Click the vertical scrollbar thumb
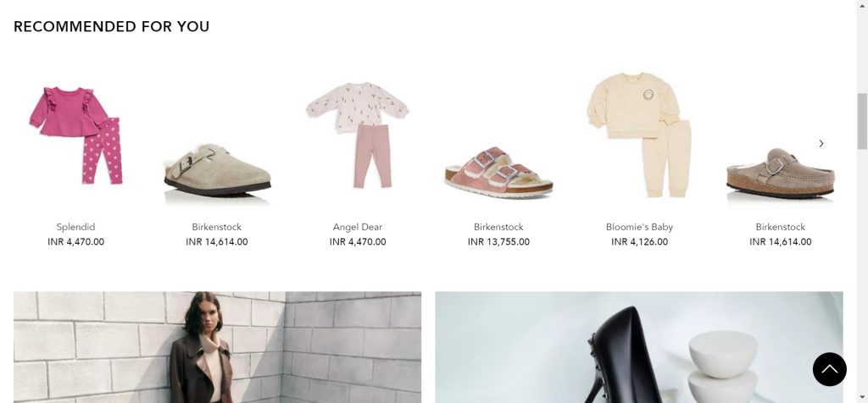 click(x=862, y=121)
